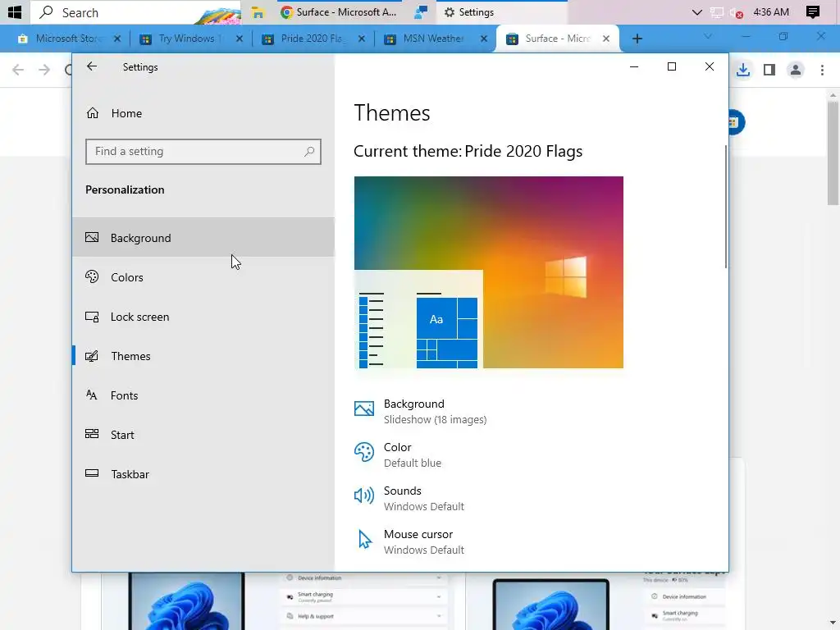Open the browser three-dot menu
The width and height of the screenshot is (840, 630).
(x=822, y=70)
